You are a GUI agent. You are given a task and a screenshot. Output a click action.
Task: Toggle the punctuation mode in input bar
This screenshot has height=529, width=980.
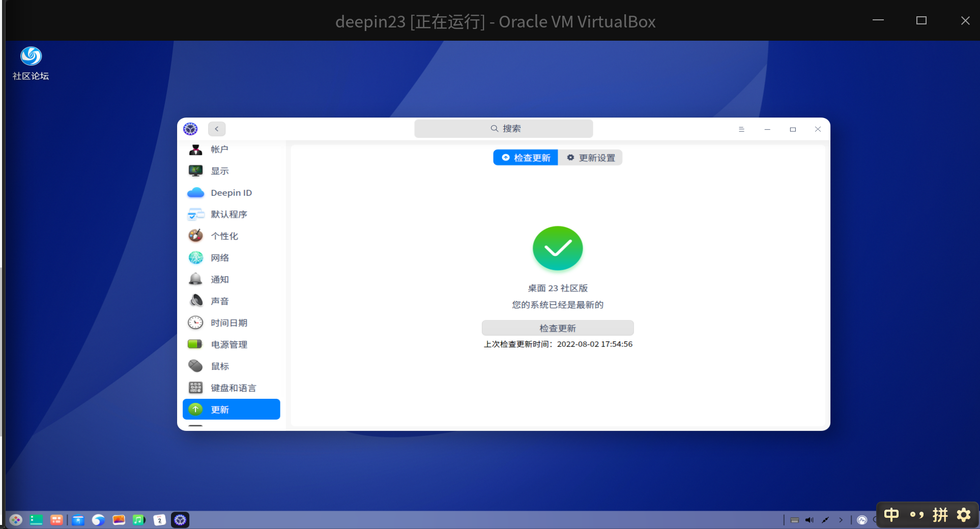click(917, 515)
